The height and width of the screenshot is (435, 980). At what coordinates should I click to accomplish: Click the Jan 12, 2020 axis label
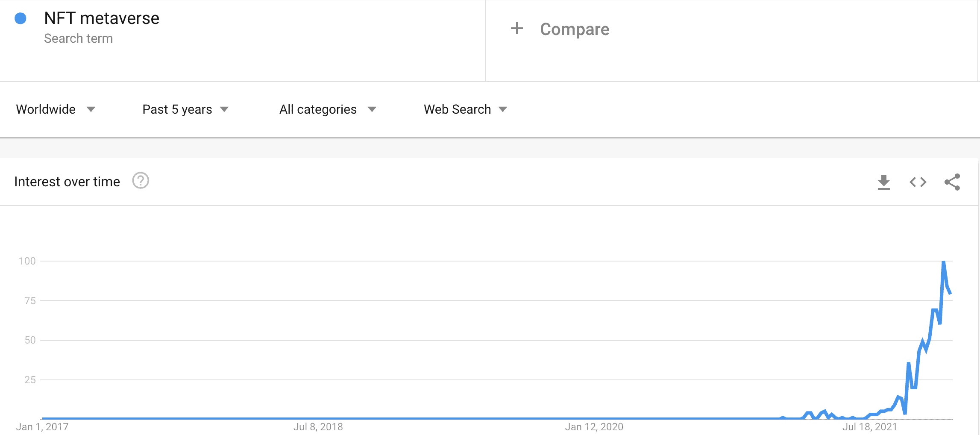(594, 427)
